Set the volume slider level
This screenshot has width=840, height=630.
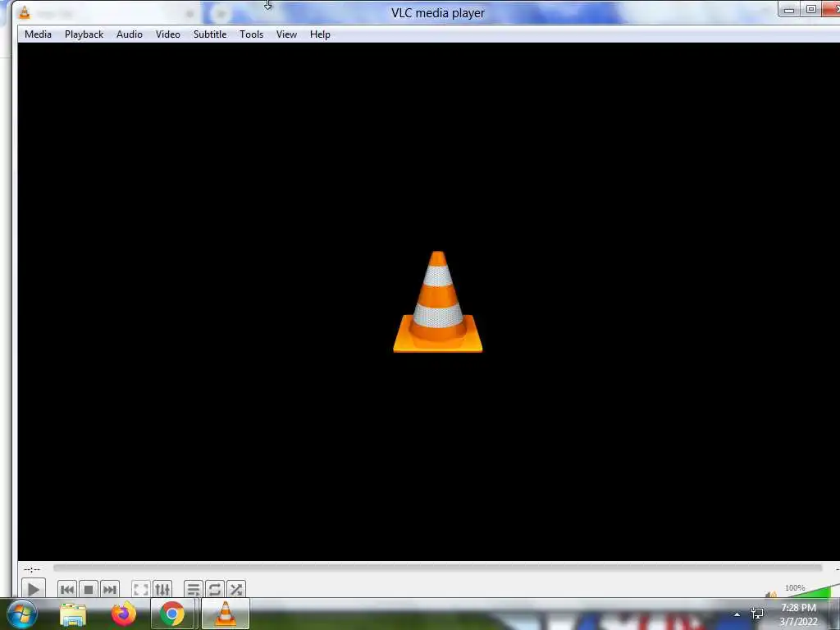coord(809,592)
